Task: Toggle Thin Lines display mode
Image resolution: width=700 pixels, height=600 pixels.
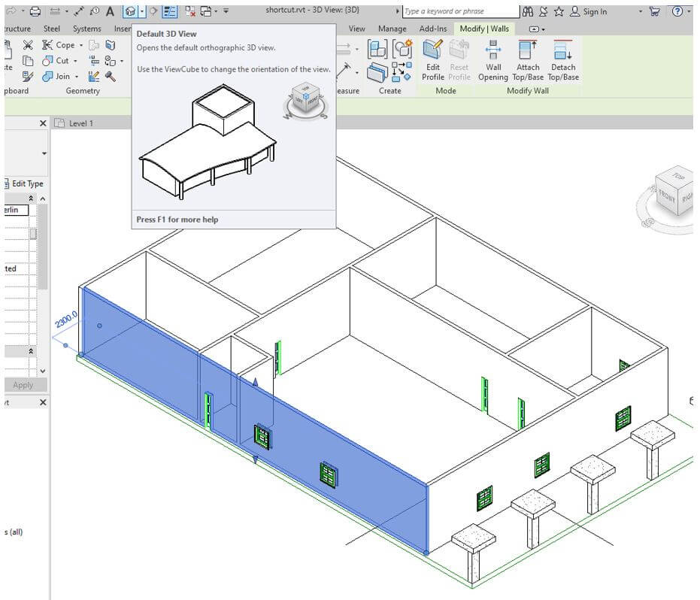Action: tap(168, 11)
